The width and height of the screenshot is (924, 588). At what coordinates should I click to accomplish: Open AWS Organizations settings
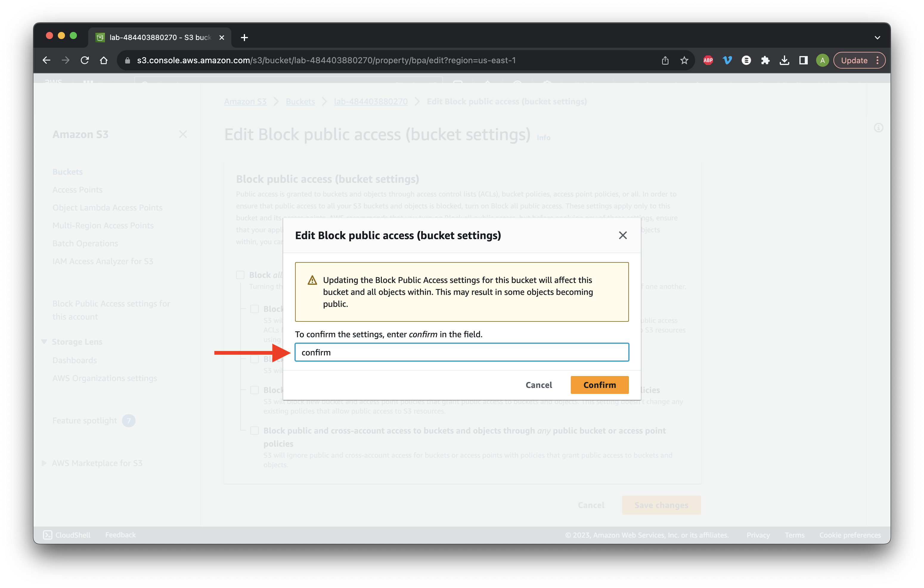click(x=105, y=378)
